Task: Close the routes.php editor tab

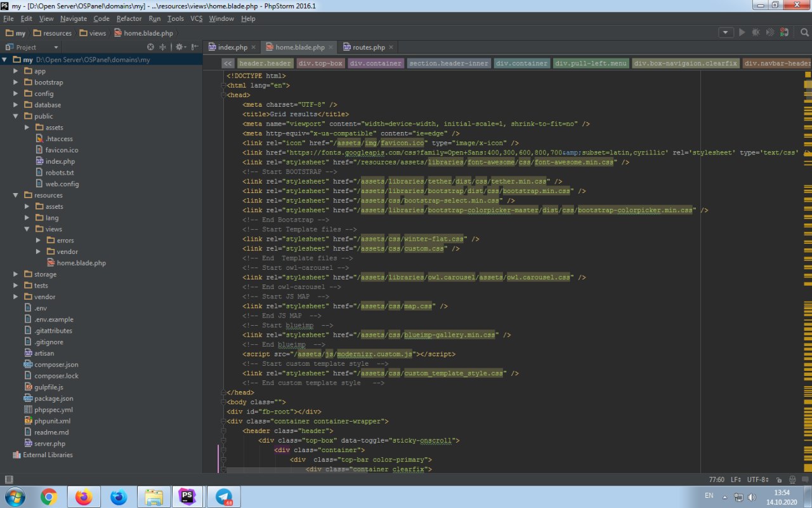Action: point(391,47)
